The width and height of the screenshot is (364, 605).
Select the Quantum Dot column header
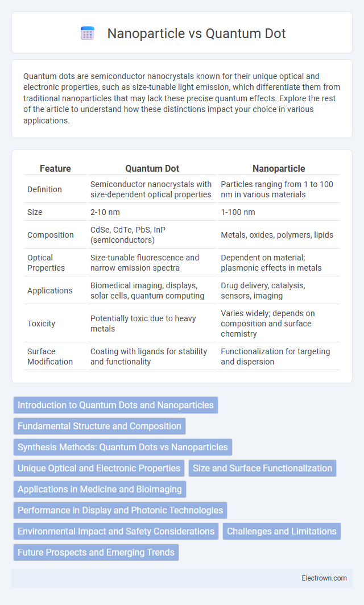(152, 169)
